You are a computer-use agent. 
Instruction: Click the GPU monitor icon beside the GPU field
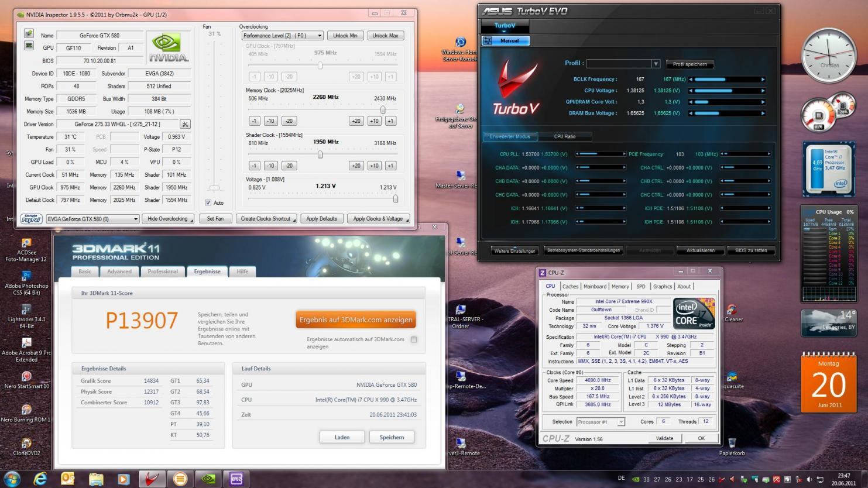coord(29,46)
